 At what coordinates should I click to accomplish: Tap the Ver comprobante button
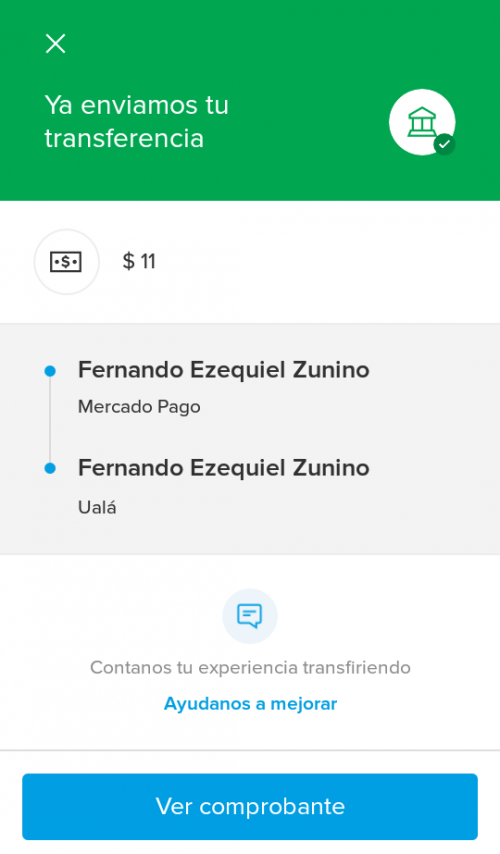click(x=250, y=807)
